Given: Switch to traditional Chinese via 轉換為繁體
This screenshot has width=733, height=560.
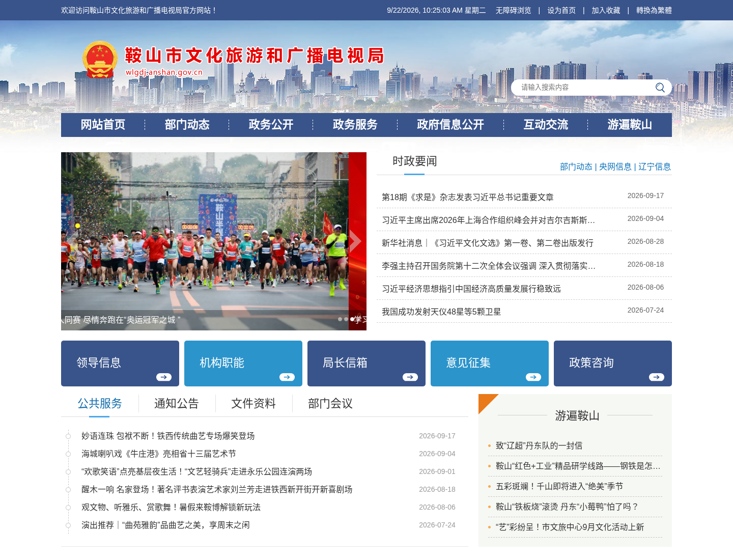Looking at the screenshot, I should point(654,10).
